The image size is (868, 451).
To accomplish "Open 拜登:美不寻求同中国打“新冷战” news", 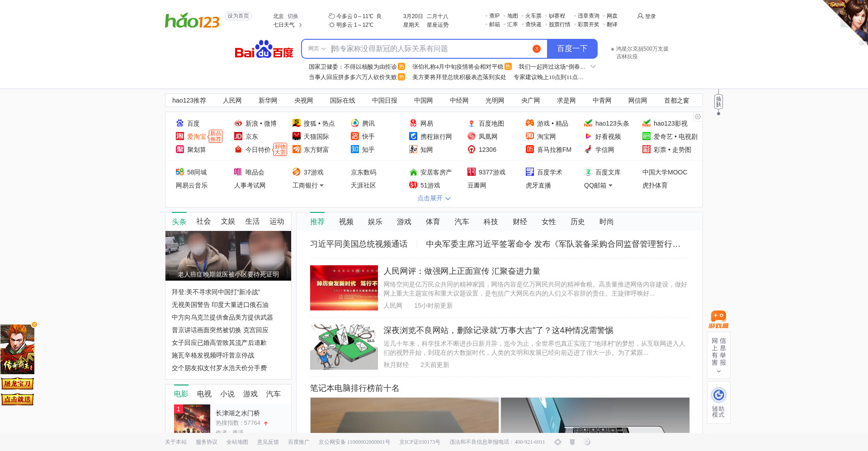I will click(x=216, y=292).
